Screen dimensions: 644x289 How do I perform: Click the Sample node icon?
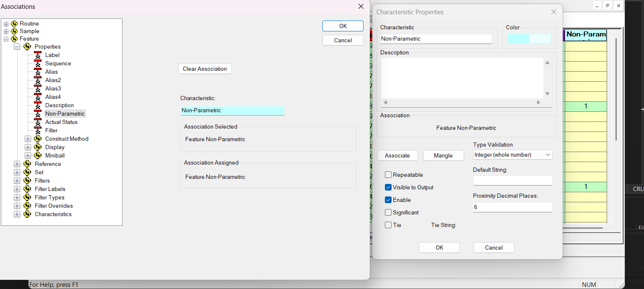click(14, 31)
